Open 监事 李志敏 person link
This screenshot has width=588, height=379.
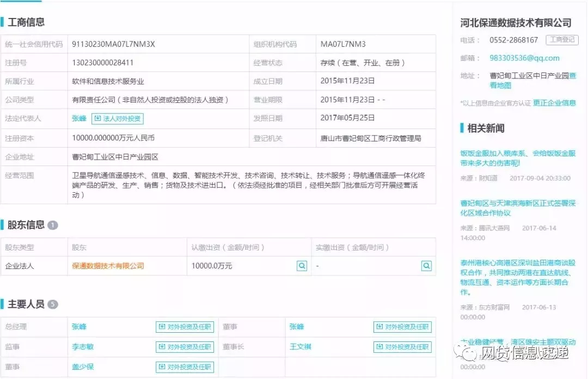point(83,347)
